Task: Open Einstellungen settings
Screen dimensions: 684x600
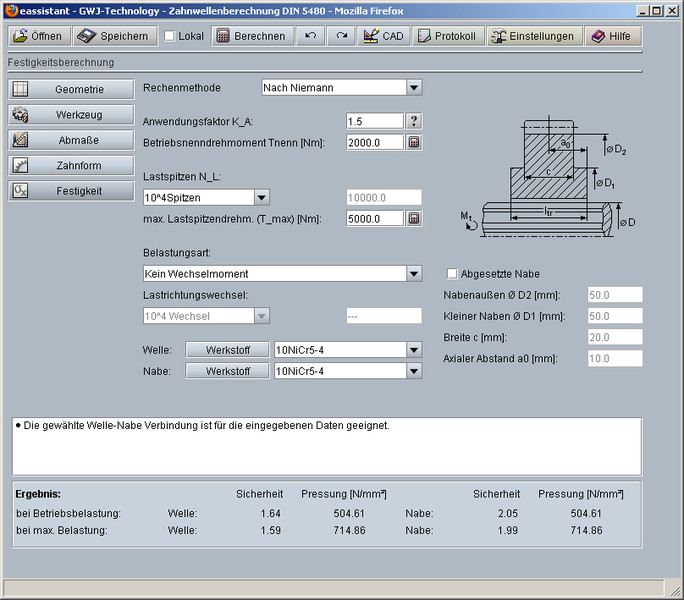Action: coord(532,36)
